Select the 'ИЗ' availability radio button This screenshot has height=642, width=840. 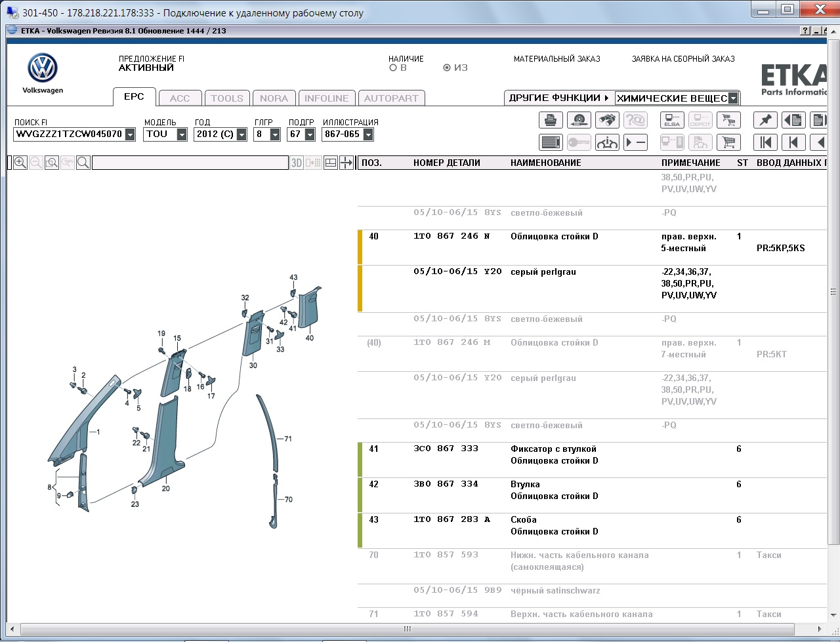447,68
